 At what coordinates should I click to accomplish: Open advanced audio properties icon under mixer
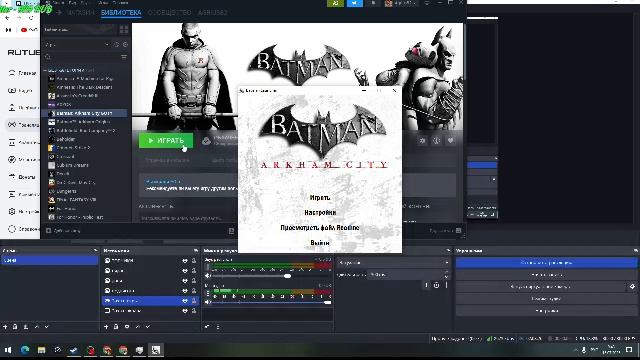click(207, 327)
